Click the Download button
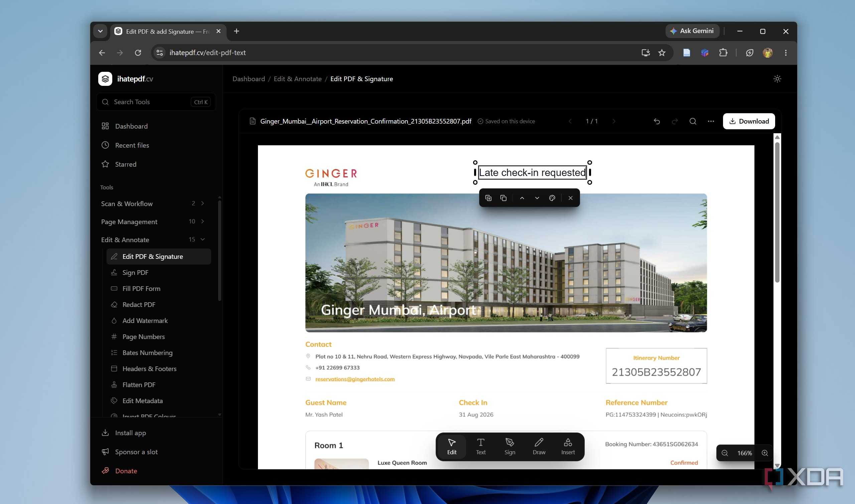Image resolution: width=855 pixels, height=504 pixels. click(x=749, y=121)
